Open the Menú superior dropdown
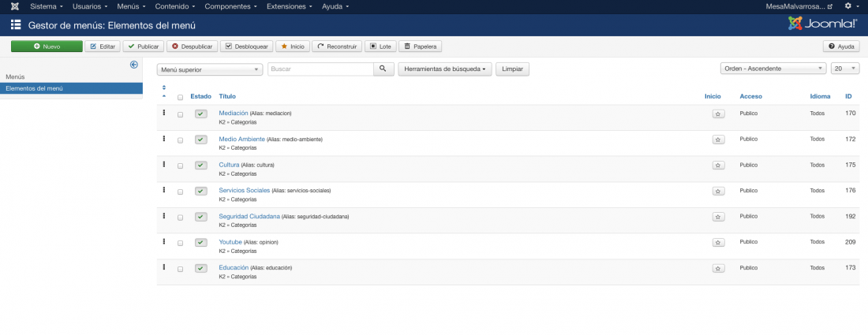 [210, 69]
